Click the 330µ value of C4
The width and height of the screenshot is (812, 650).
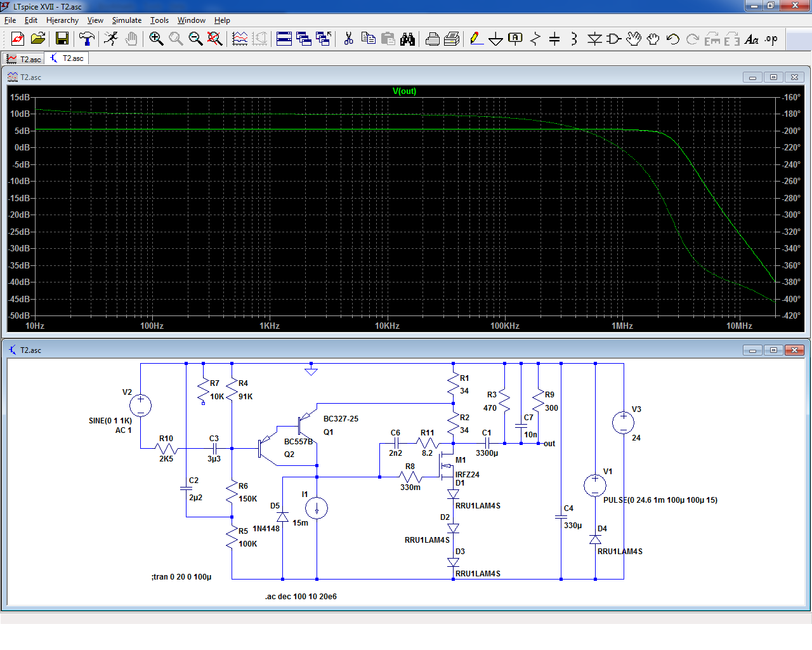point(573,526)
